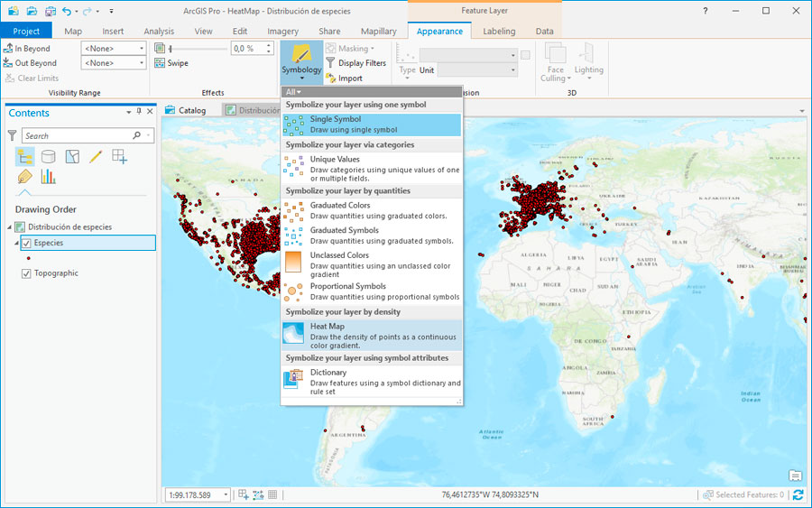The height and width of the screenshot is (508, 812).
Task: Switch to the Mapillary ribbon tab
Action: [x=379, y=31]
